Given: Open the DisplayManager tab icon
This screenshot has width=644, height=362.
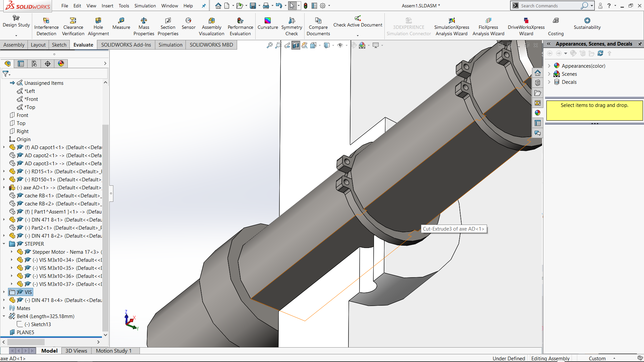Looking at the screenshot, I should click(61, 64).
